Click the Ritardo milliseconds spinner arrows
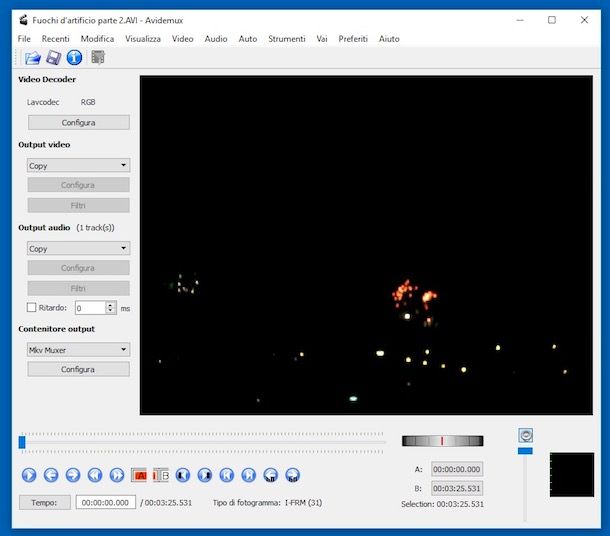610x536 pixels. pyautogui.click(x=111, y=308)
